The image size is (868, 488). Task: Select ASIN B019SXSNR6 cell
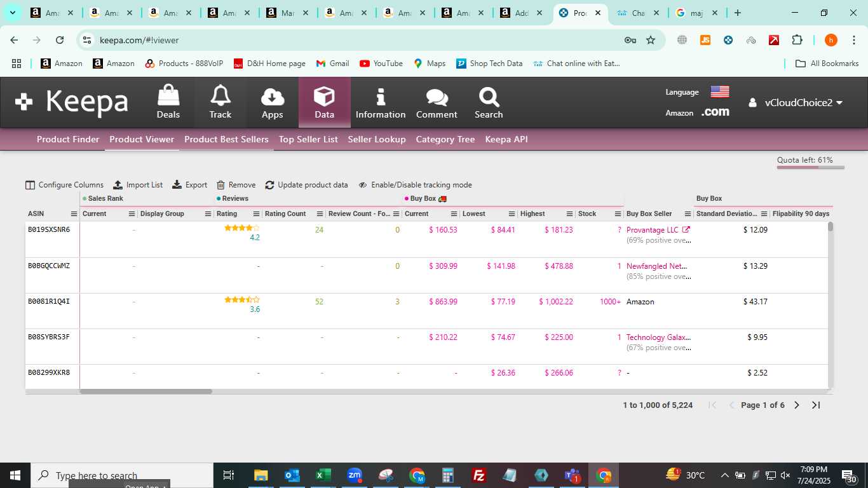[x=49, y=230]
